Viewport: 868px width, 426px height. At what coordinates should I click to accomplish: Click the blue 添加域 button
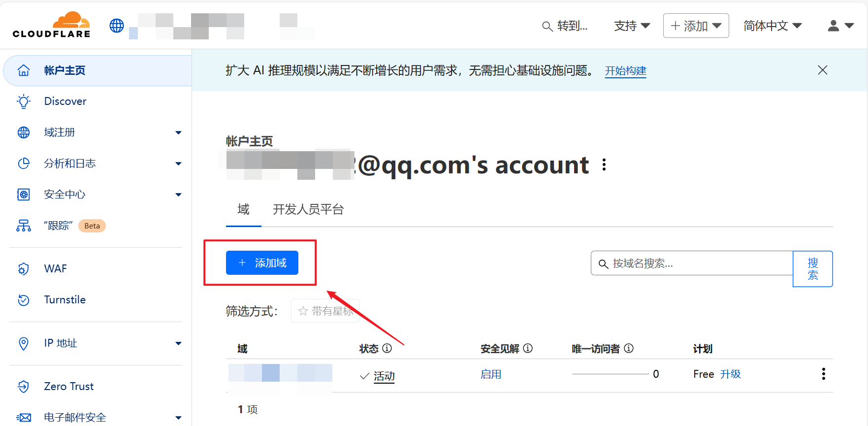coord(262,262)
